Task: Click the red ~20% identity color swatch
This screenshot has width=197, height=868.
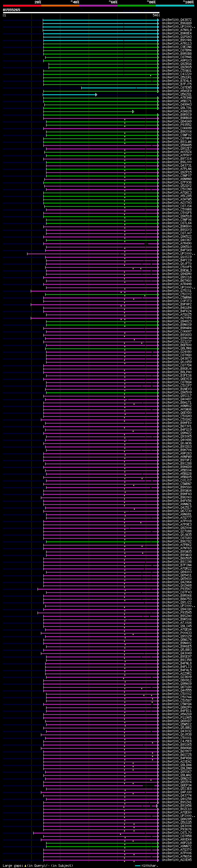Action: click(22, 6)
